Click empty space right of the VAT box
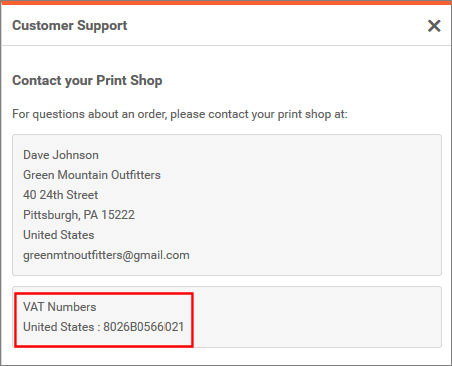This screenshot has height=366, width=452. 317,317
